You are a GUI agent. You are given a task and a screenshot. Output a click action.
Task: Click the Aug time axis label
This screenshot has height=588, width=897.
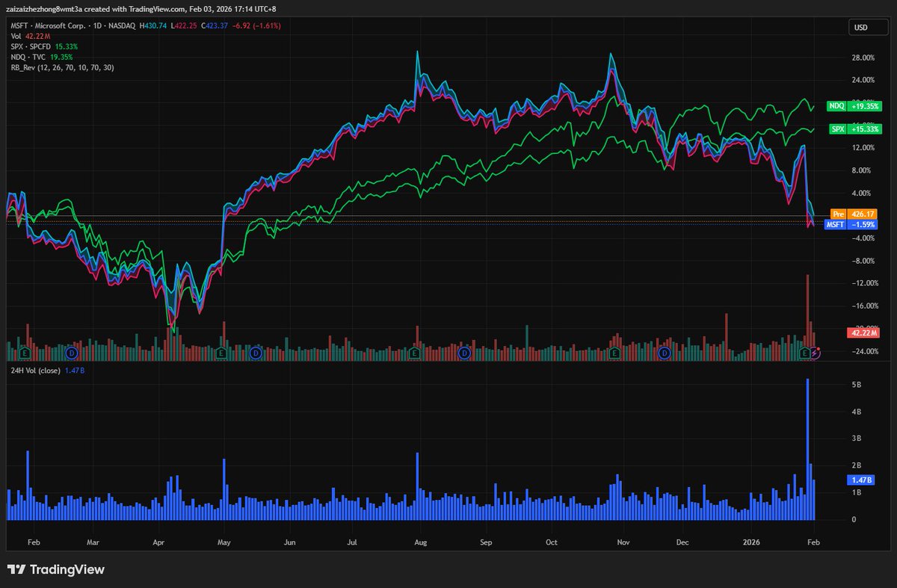click(421, 542)
